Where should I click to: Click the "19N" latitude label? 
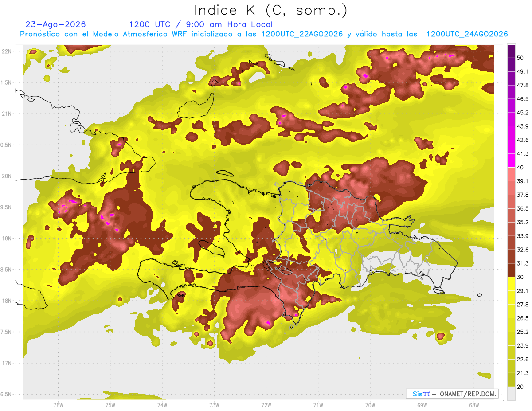(7, 238)
